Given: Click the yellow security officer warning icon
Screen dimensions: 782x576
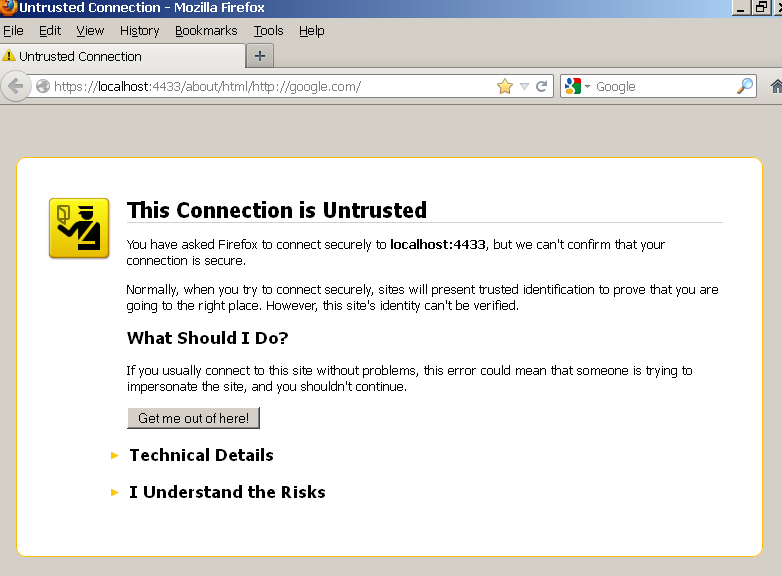Looking at the screenshot, I should [x=79, y=228].
